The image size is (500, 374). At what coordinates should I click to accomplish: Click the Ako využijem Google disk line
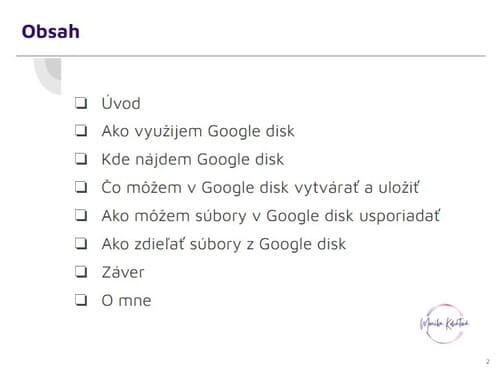(x=198, y=131)
